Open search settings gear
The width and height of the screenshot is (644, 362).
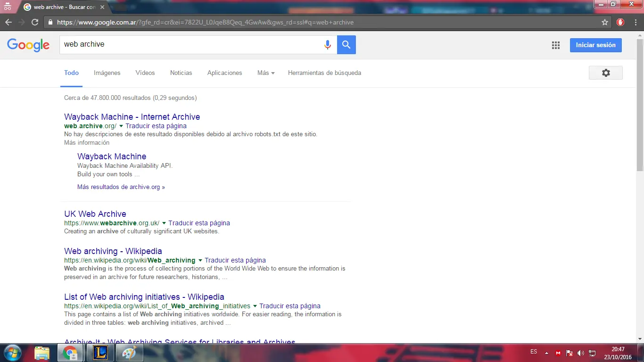point(606,73)
